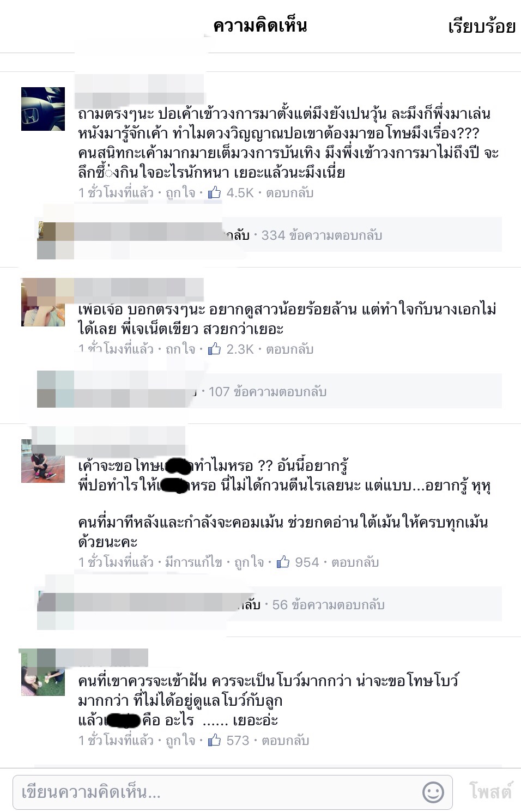This screenshot has height=812, width=521.
Task: Open Honda steering wheel profile picture
Action: click(43, 109)
